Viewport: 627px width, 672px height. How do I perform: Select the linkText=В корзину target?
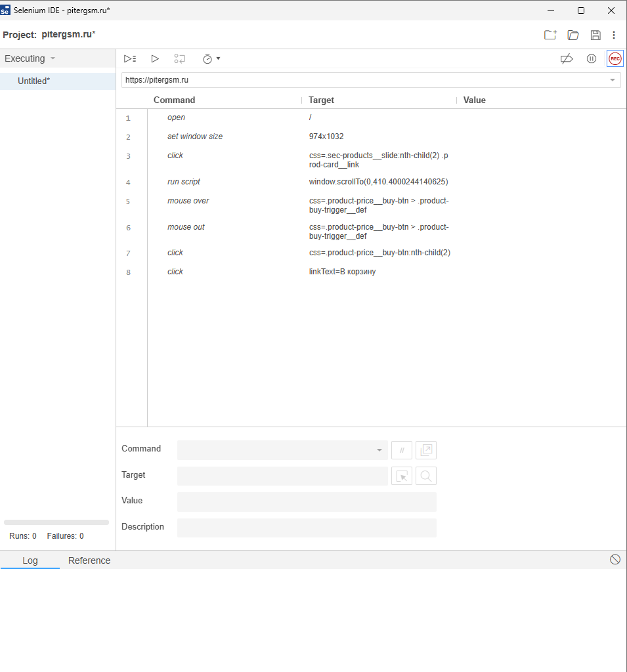(x=342, y=272)
